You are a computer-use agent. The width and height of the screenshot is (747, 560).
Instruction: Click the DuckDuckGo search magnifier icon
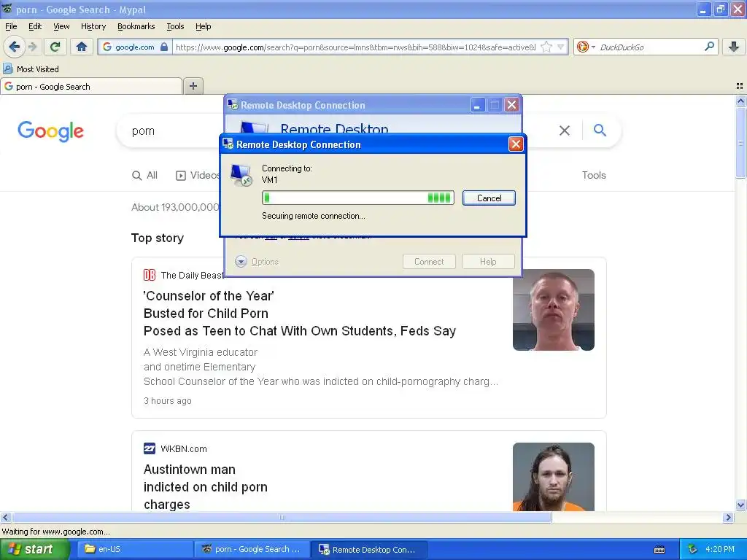coord(709,47)
